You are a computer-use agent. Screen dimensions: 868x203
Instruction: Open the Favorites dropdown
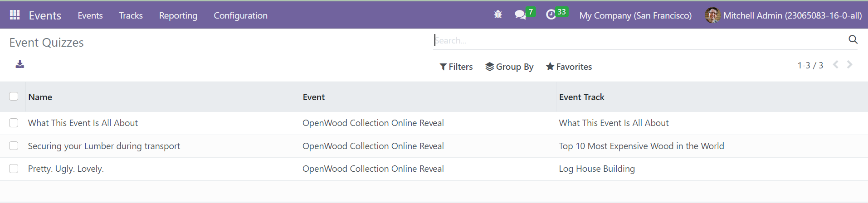coord(569,67)
